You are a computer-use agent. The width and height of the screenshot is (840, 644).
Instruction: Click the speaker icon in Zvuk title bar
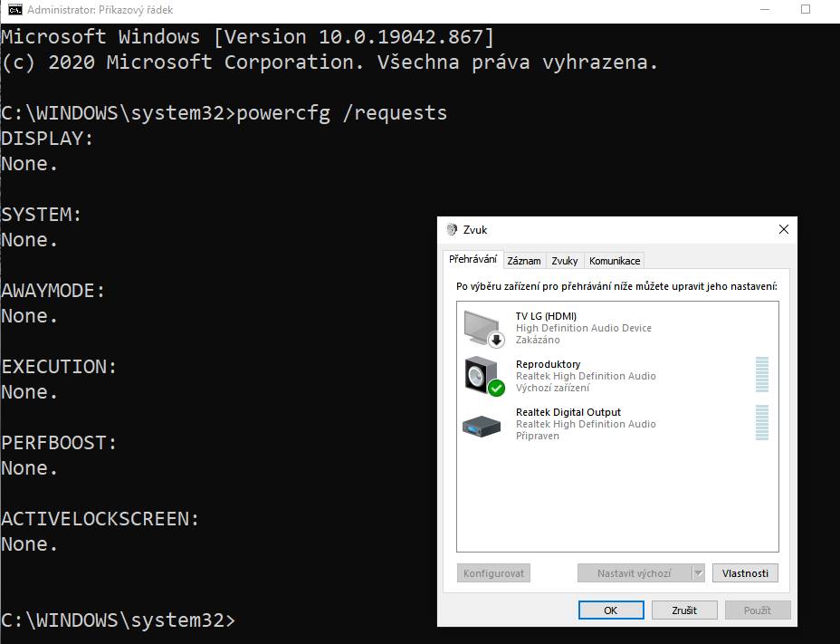click(x=452, y=229)
